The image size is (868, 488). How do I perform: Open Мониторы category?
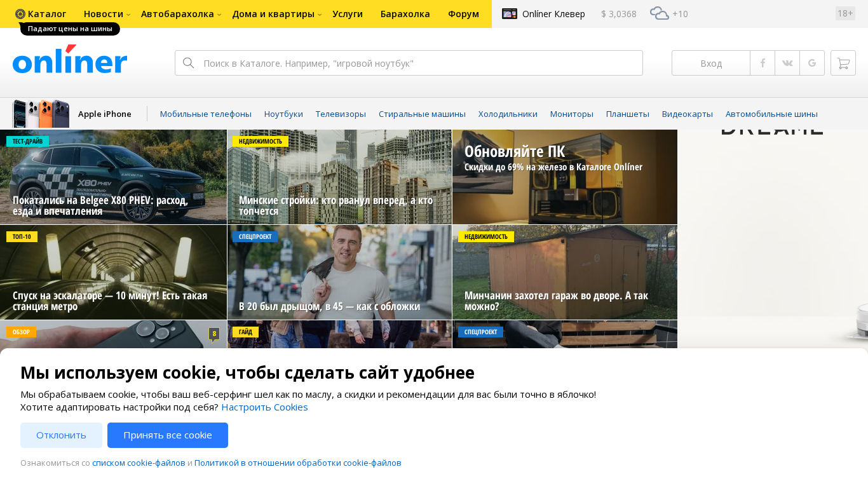point(572,114)
